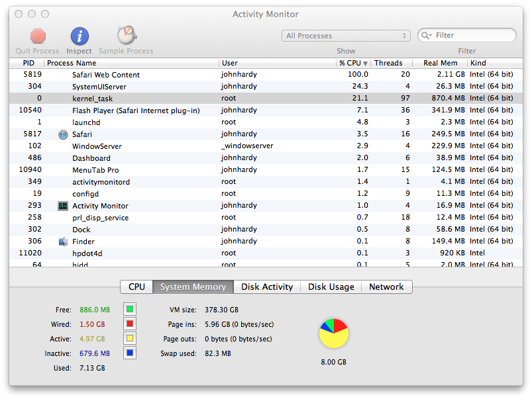This screenshot has height=399, width=532.
Task: Click the 2.11 GB Real Mem value
Action: (451, 74)
